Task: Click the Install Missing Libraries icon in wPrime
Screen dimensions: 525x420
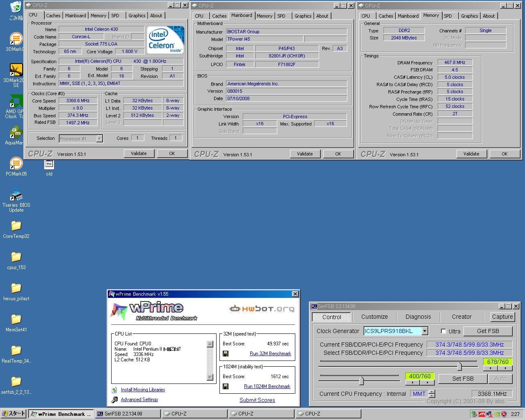Action: pyautogui.click(x=114, y=390)
